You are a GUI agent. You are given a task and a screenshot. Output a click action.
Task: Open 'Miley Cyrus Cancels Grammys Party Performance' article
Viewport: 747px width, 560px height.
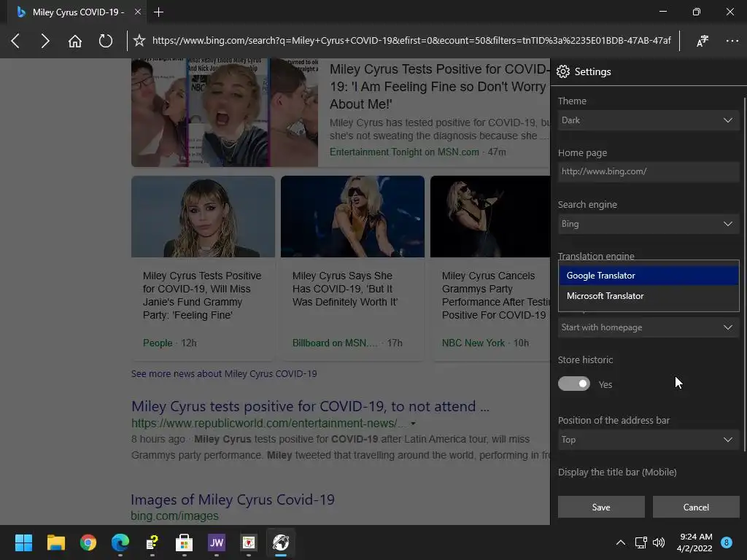495,295
